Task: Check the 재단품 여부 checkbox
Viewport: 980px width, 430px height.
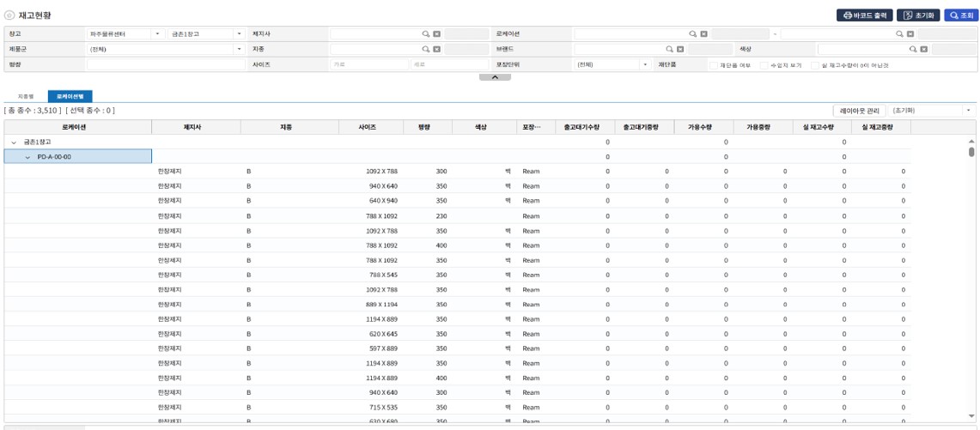Action: [x=713, y=64]
